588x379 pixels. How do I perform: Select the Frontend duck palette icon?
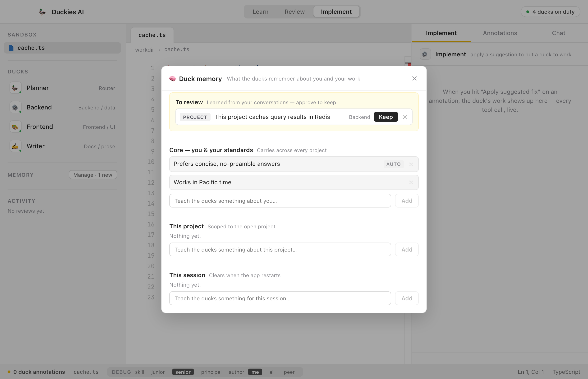pyautogui.click(x=15, y=127)
